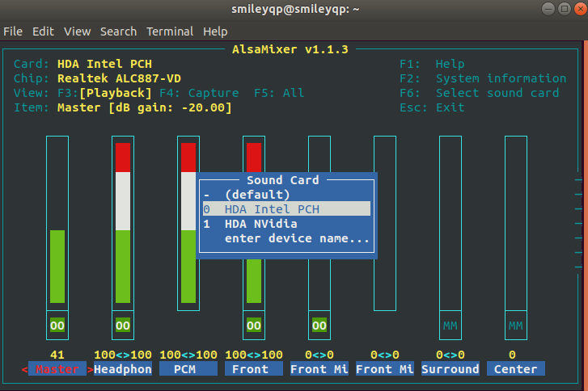Toggle the first Front Mi mute indicator
Viewport: 588px width, 391px height.
[x=319, y=326]
